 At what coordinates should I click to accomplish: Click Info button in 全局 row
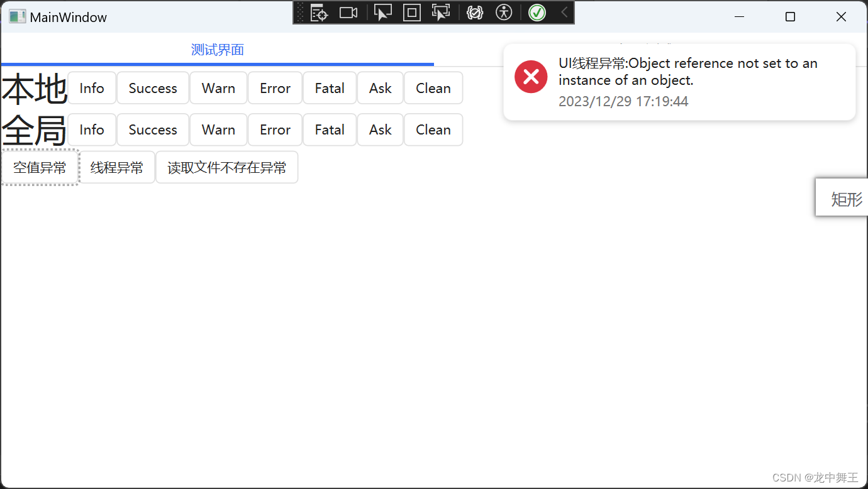coord(92,129)
